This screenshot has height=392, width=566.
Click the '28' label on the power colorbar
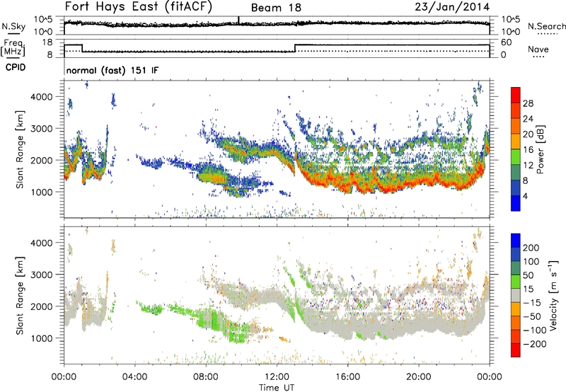(x=528, y=103)
